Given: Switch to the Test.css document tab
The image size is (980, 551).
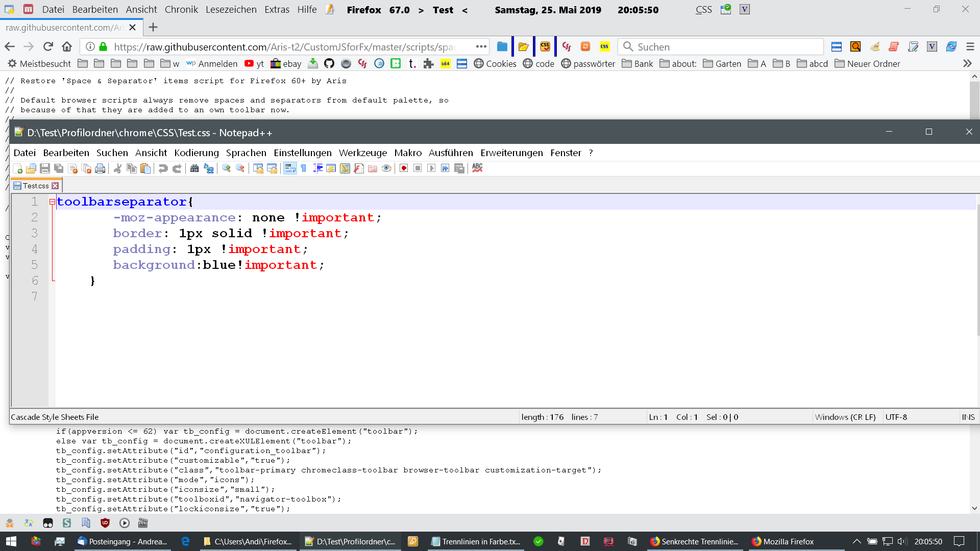Looking at the screenshot, I should 35,186.
